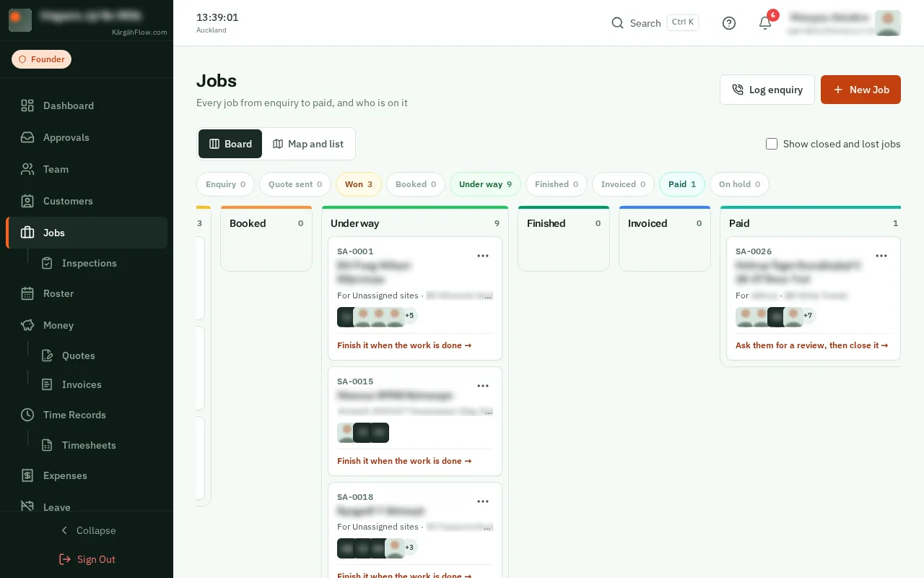Click the New Job button
924x578 pixels.
coord(860,90)
